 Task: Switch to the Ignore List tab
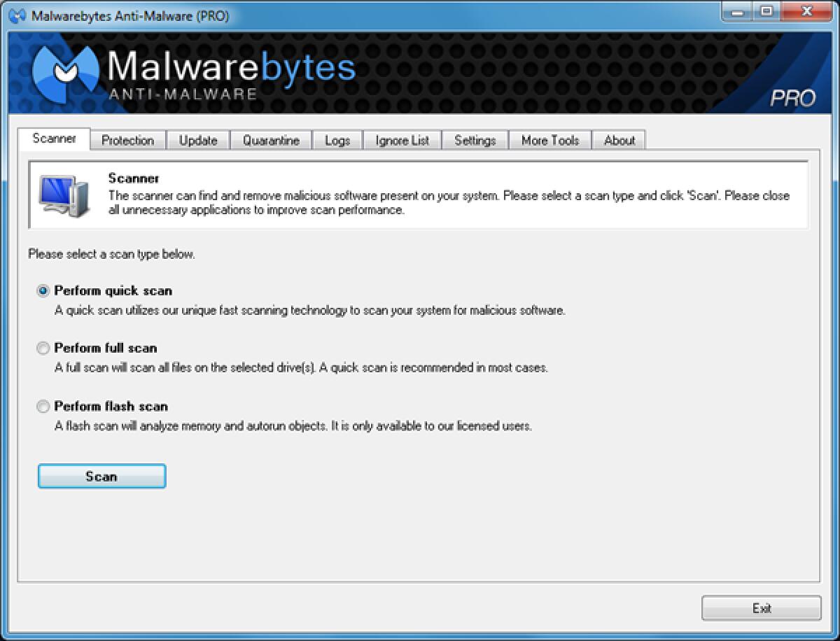401,140
